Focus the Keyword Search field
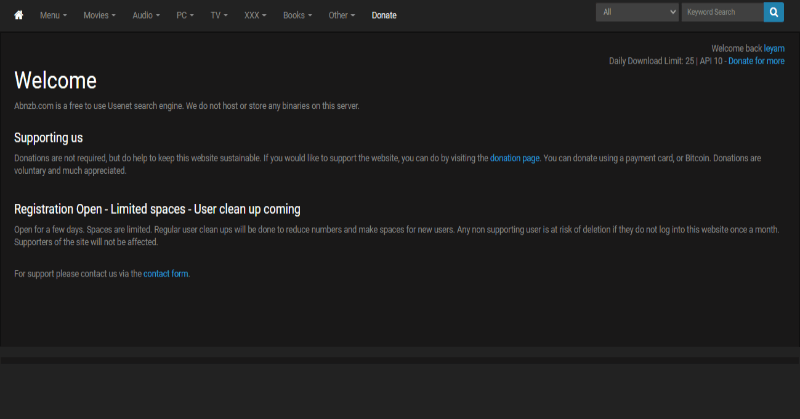 pos(722,12)
